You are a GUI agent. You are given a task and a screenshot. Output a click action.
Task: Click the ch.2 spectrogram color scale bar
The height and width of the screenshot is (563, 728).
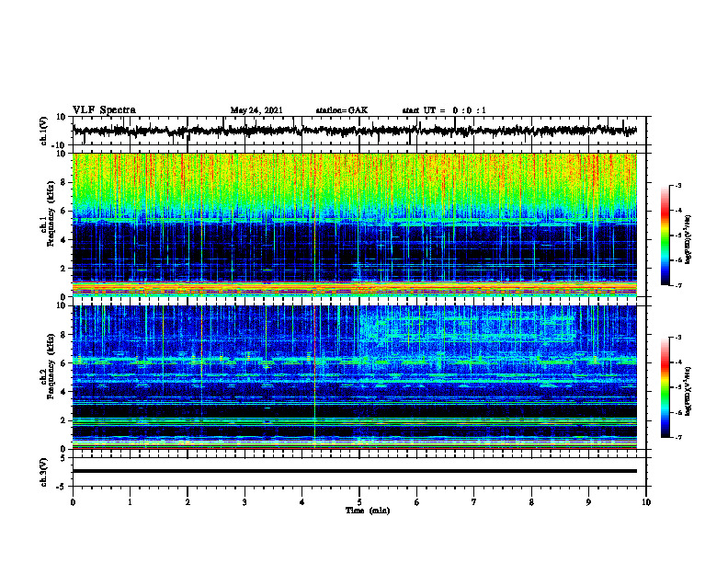coord(665,387)
